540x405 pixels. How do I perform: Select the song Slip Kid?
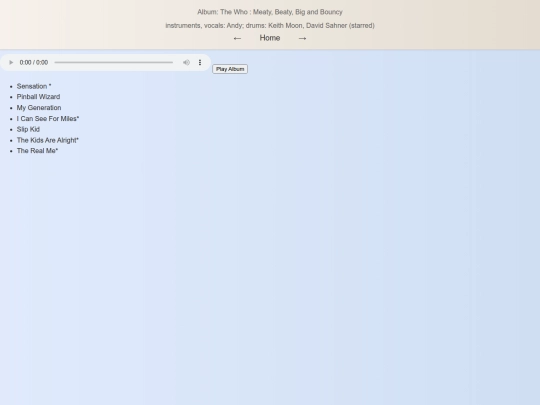click(28, 129)
